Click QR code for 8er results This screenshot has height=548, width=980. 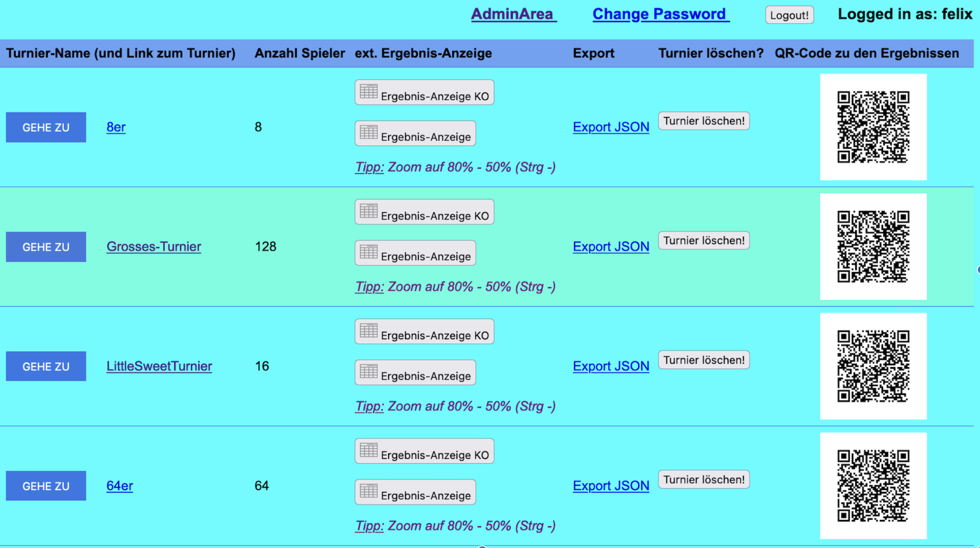(x=873, y=127)
